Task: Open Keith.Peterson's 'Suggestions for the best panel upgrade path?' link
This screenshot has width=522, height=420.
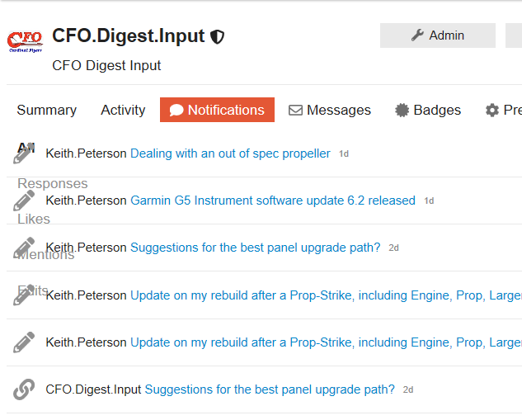Action: [x=255, y=248]
